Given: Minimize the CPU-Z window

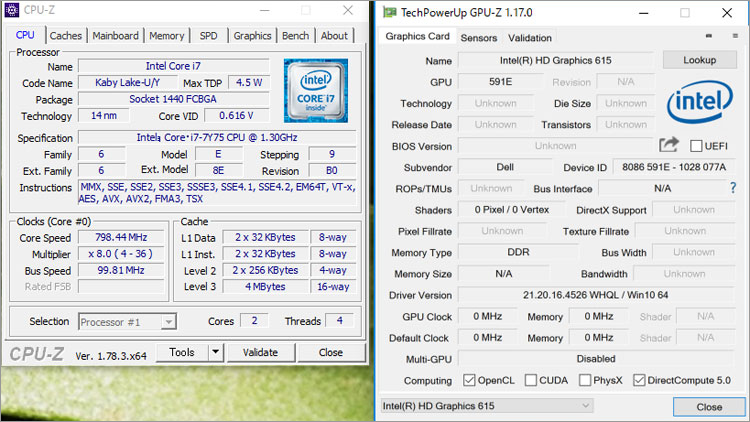Looking at the screenshot, I should [265, 11].
